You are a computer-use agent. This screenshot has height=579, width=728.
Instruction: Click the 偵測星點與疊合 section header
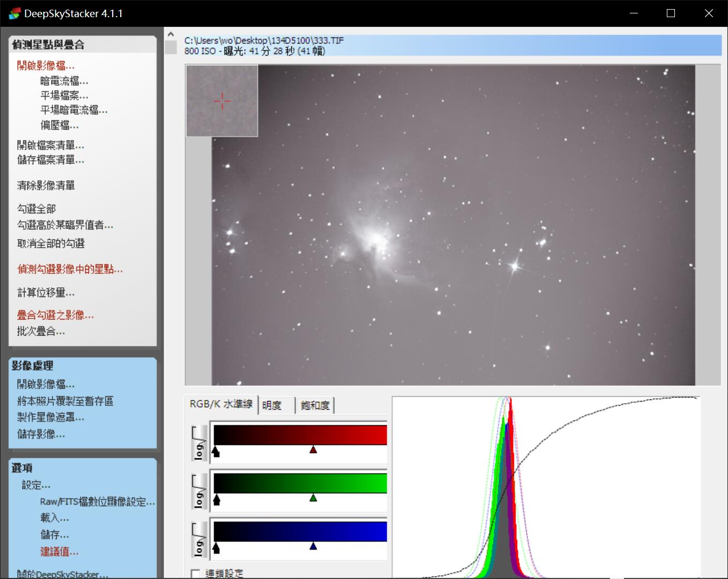click(48, 45)
